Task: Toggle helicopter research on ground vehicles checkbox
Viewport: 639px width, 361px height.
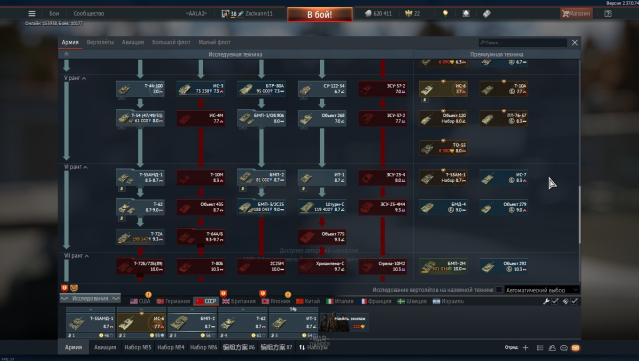Action: 498,290
